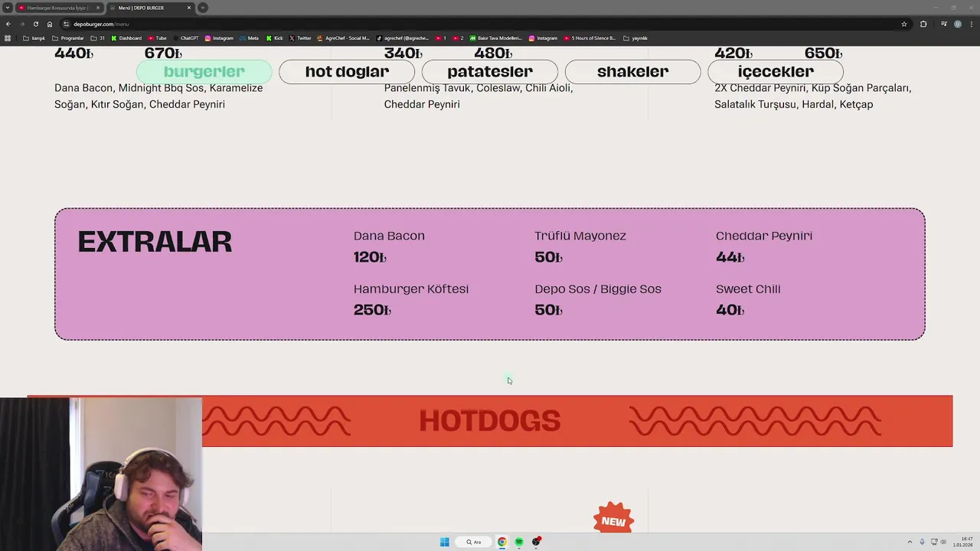Open the YouTube bookmark labeled 1
Image resolution: width=980 pixels, height=551 pixels.
[440, 38]
